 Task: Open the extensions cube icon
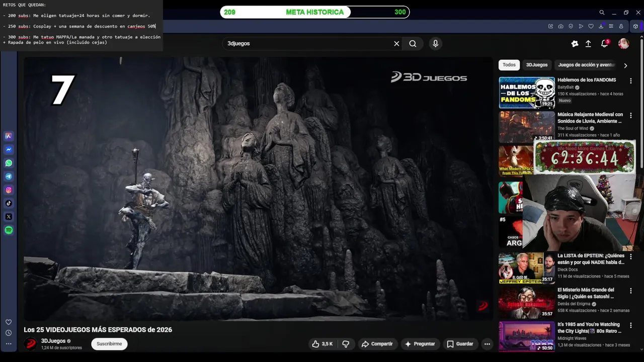pyautogui.click(x=635, y=26)
